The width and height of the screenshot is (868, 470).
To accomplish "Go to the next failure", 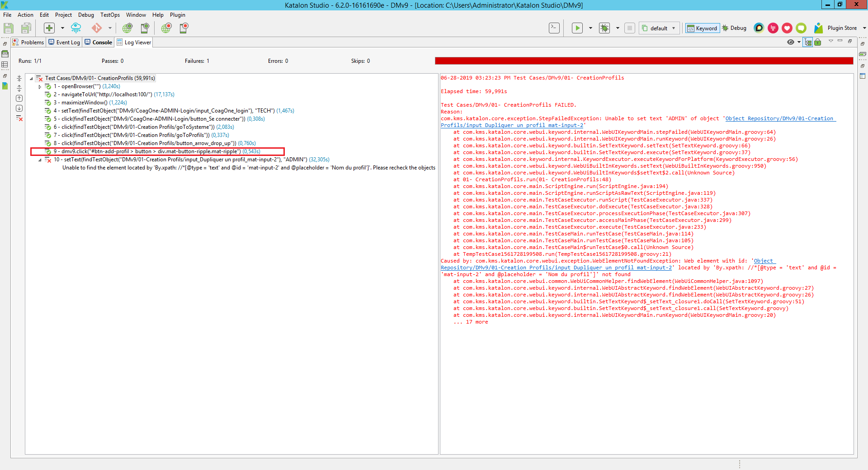I will [x=19, y=108].
